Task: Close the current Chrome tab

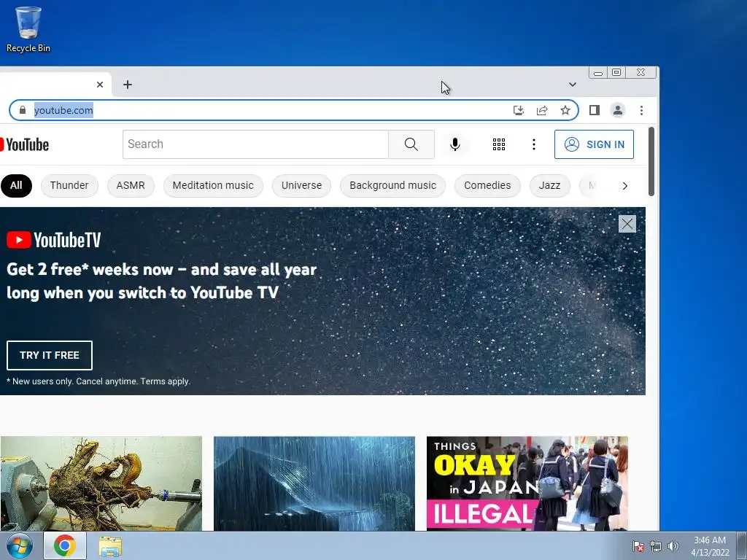Action: click(99, 85)
